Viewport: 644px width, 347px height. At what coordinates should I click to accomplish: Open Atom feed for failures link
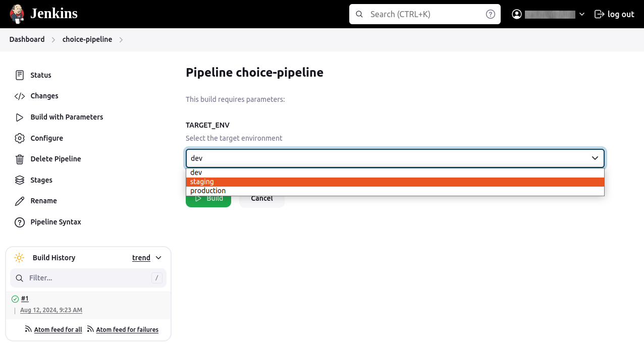click(x=127, y=329)
